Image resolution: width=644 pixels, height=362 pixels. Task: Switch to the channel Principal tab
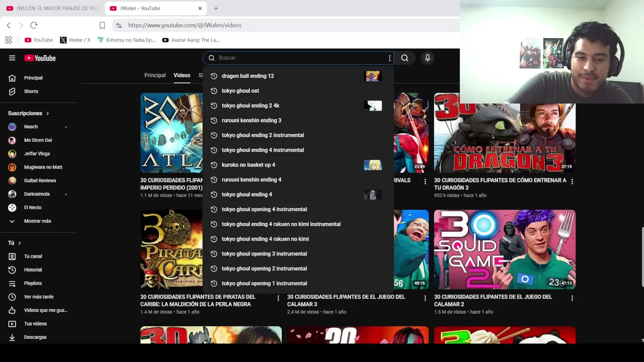click(x=155, y=75)
